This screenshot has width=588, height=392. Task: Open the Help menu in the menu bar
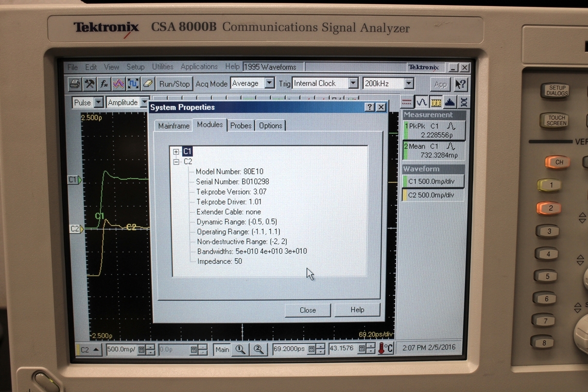pos(232,67)
